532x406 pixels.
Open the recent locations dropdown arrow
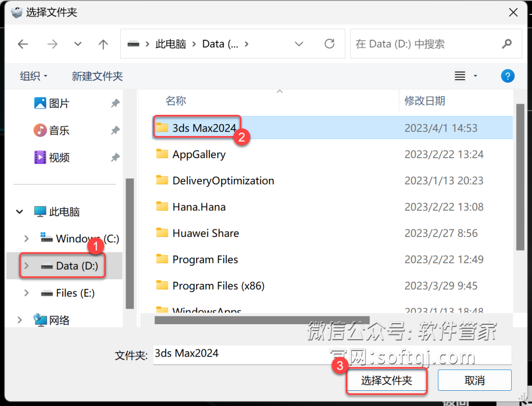[78, 44]
